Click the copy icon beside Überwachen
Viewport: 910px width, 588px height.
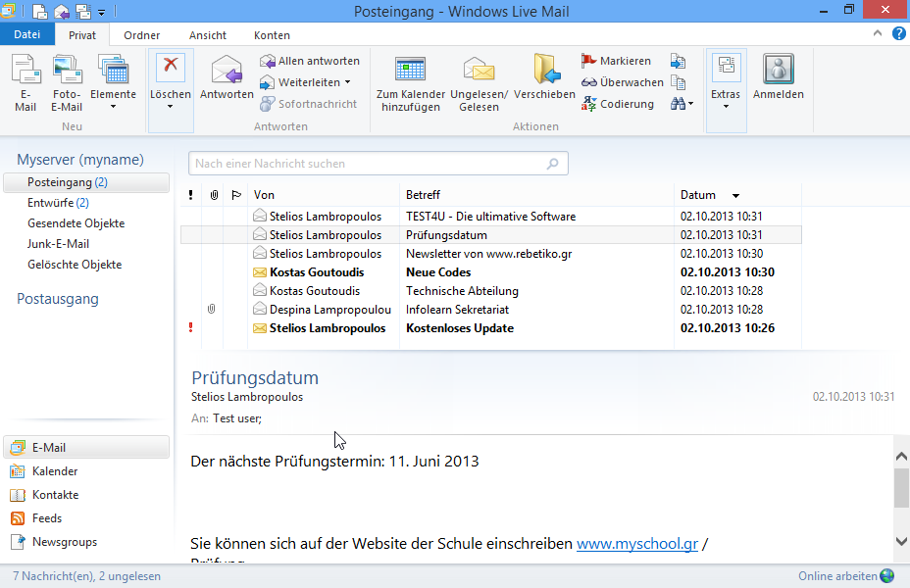coord(678,82)
